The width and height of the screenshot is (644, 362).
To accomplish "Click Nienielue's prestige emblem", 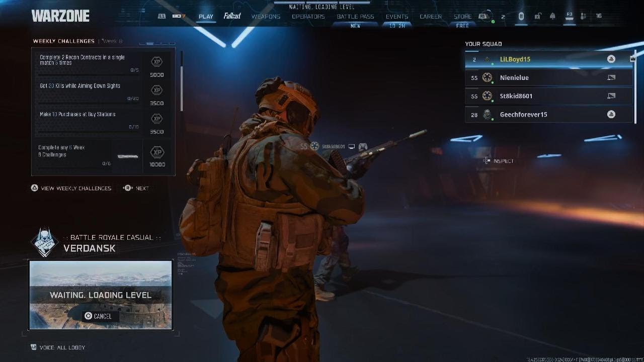I will (487, 77).
